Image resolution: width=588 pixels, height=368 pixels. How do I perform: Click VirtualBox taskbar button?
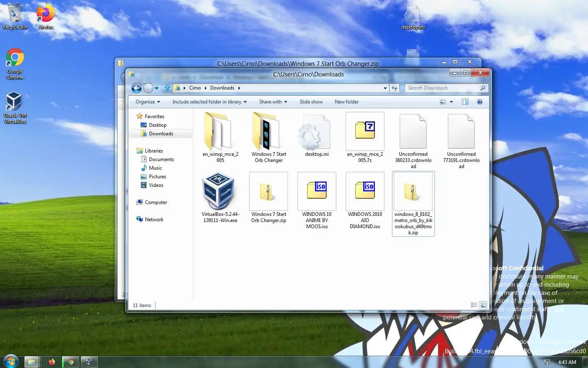click(89, 362)
